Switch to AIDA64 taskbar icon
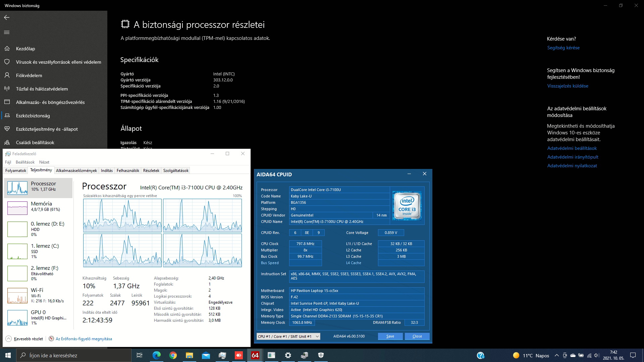This screenshot has height=362, width=644. [x=255, y=355]
